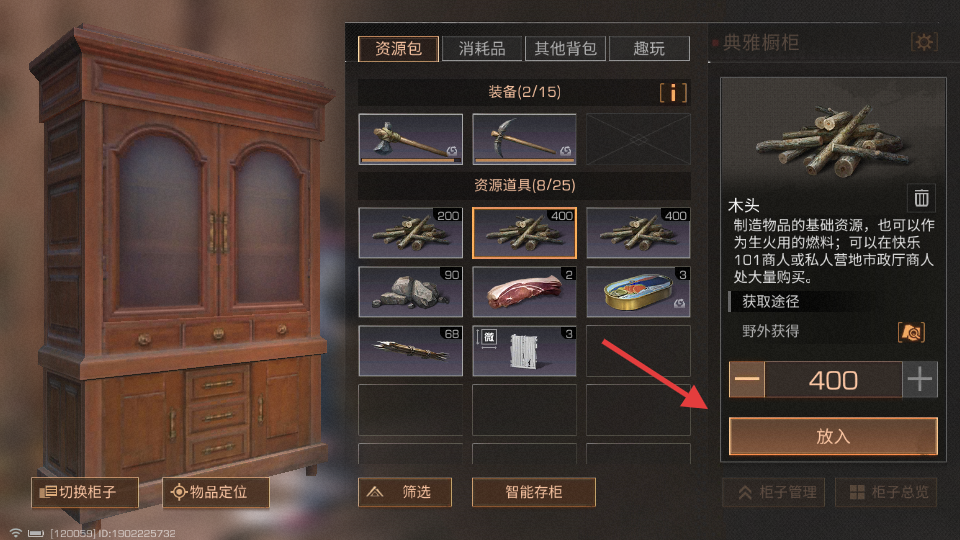Open the 其他背包 tab
Screen dimensions: 960x540
(565, 49)
